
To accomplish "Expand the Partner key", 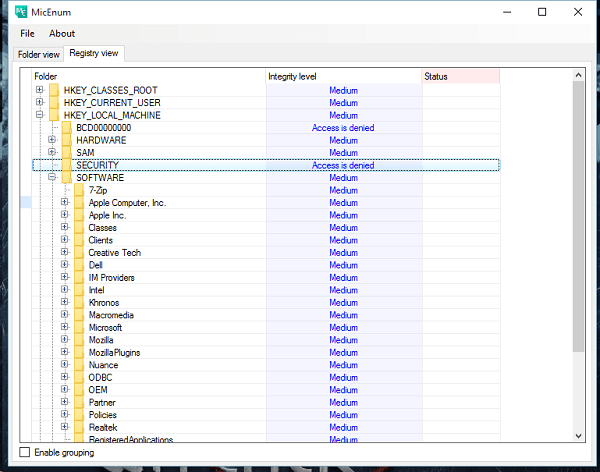I will coord(64,402).
